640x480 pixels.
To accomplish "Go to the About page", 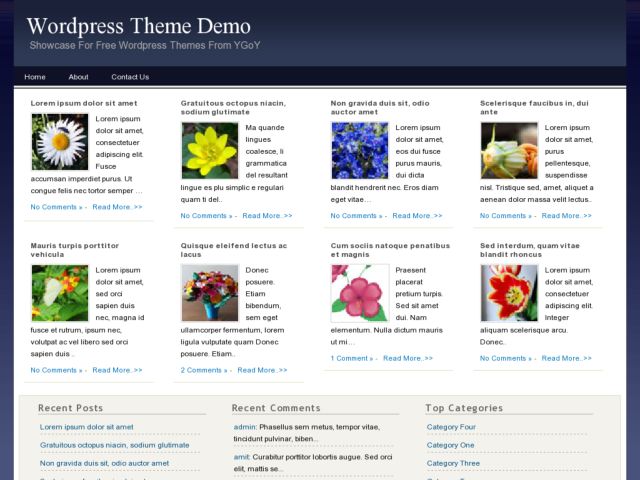I will point(78,77).
